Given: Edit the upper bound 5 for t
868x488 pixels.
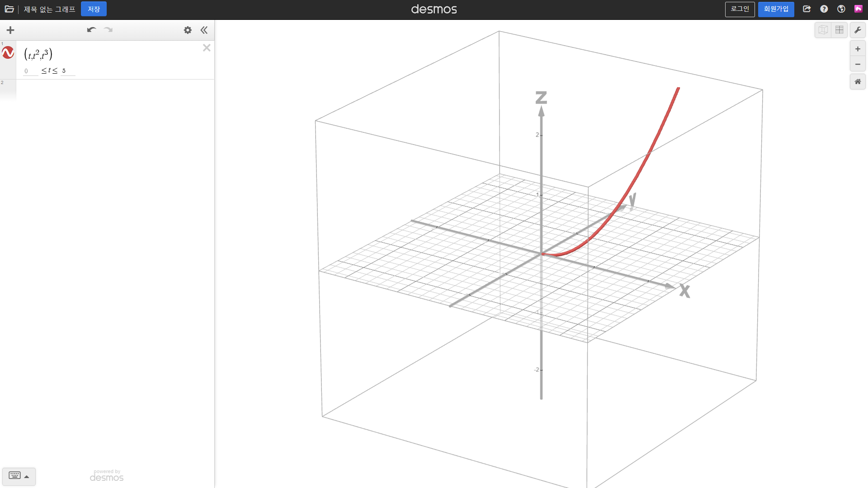Looking at the screenshot, I should (x=67, y=71).
